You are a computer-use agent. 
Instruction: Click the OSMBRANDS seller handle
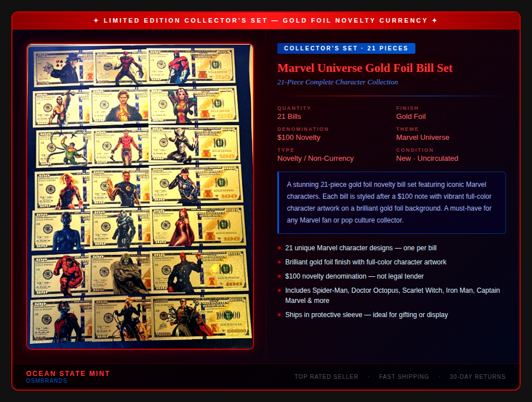click(x=46, y=381)
